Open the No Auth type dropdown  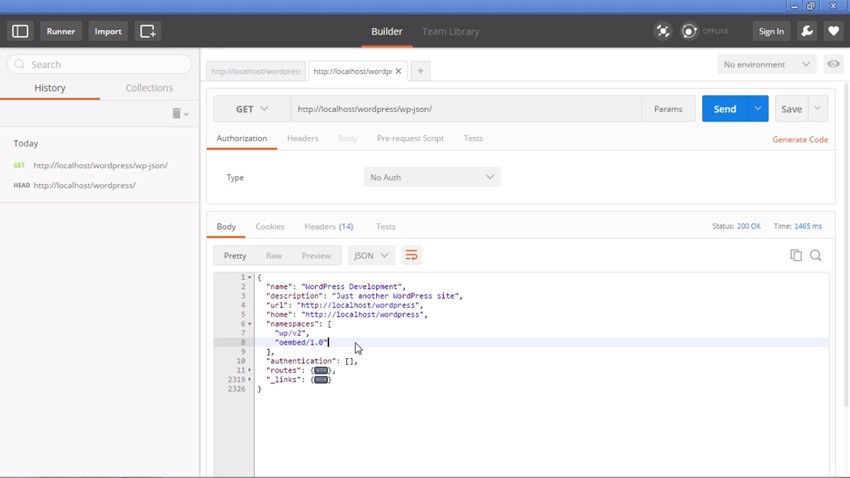point(432,177)
